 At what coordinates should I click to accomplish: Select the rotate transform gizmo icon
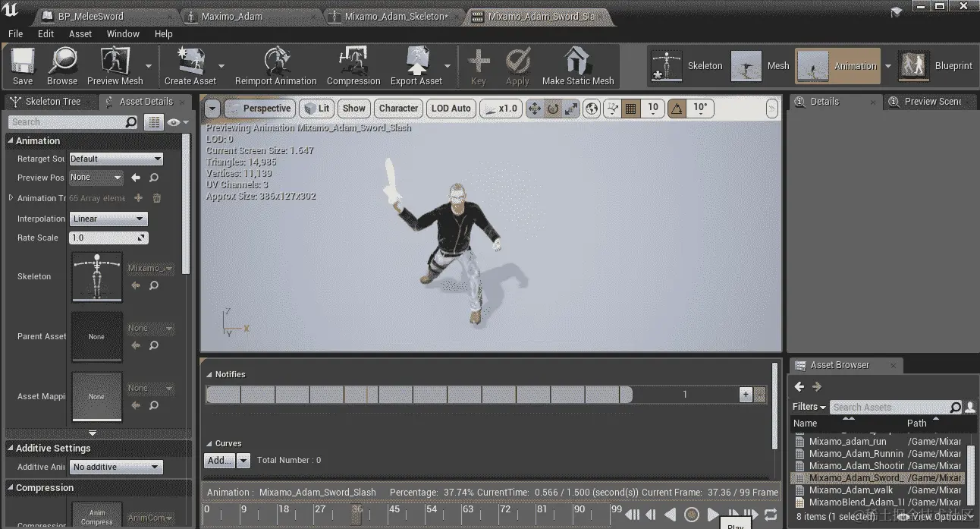tap(553, 109)
